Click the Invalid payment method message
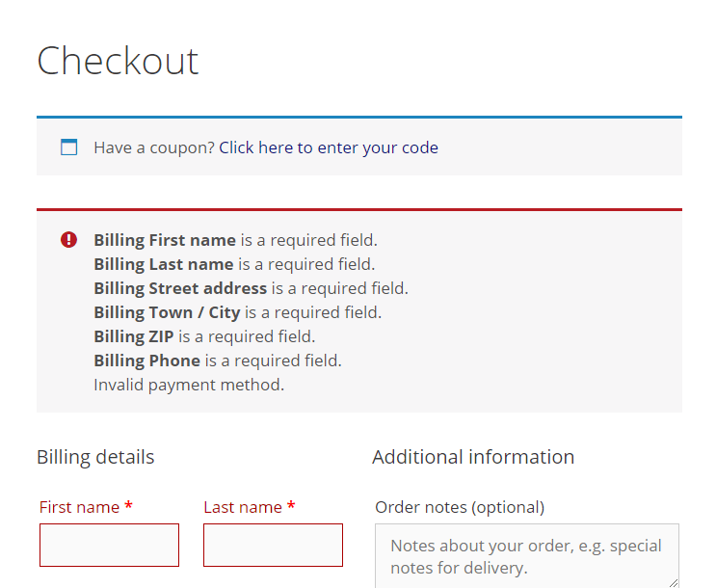 coord(189,385)
